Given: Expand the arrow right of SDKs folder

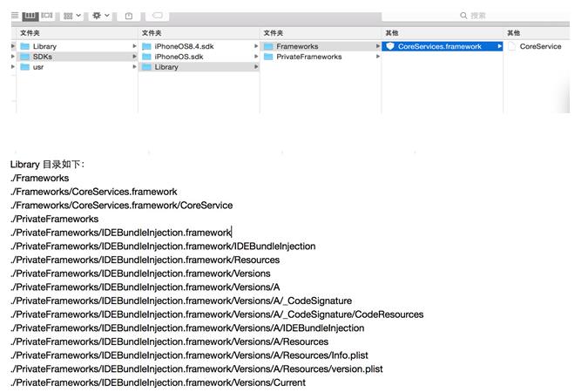Looking at the screenshot, I should coord(134,57).
